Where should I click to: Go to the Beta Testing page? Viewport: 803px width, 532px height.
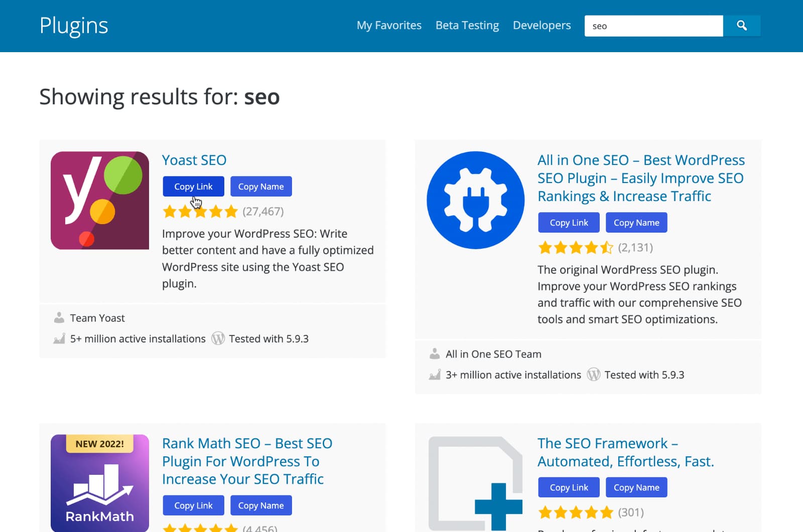(467, 26)
